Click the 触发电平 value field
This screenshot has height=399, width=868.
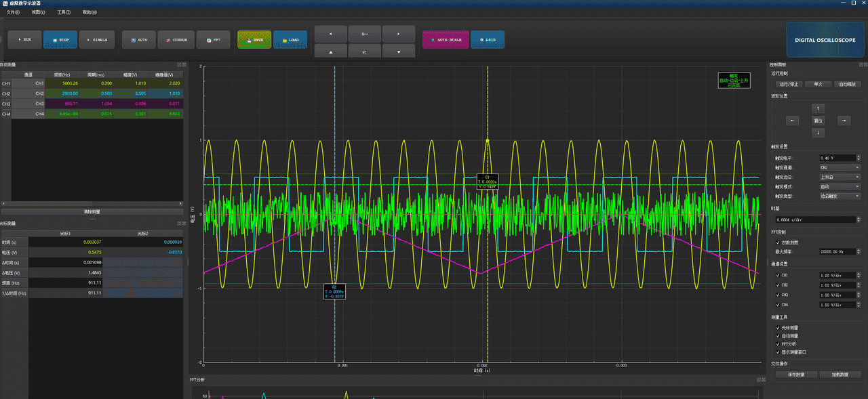coord(837,158)
